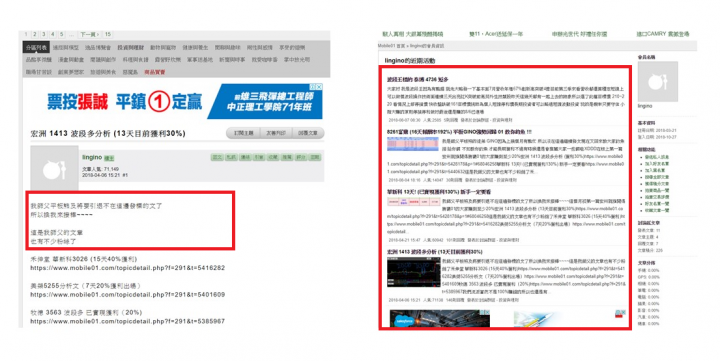Open the 8261富鼎 post title in the activity list
The width and height of the screenshot is (720, 361).
459,132
